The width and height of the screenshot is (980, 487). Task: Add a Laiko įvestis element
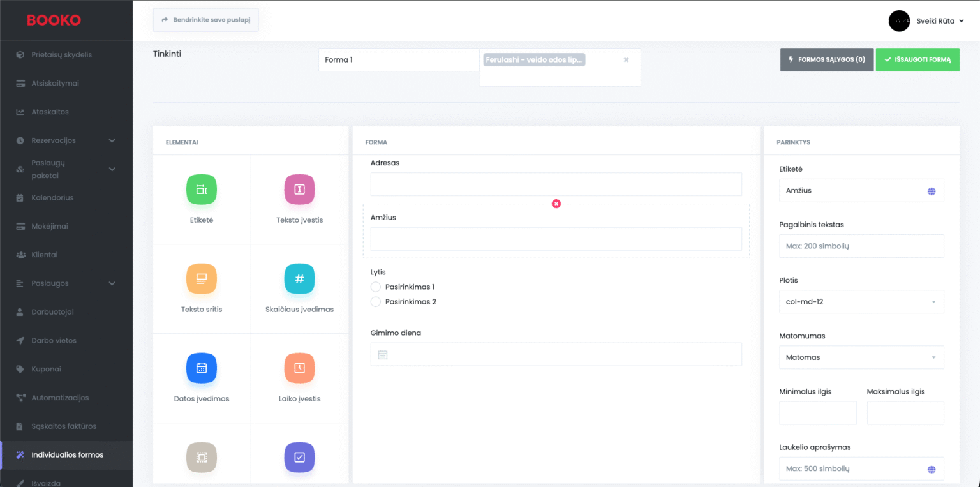(299, 368)
